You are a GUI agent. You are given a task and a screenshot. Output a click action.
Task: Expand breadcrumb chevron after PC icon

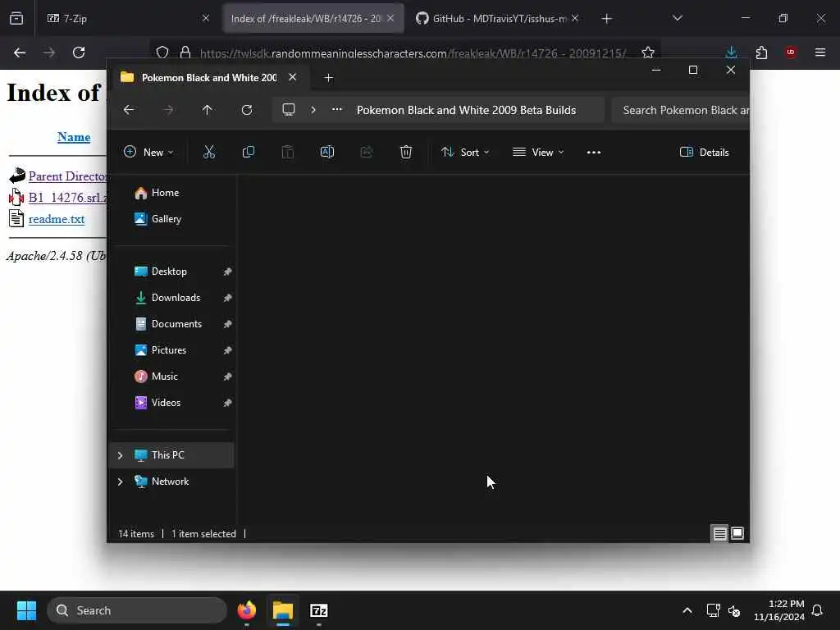[x=313, y=110]
